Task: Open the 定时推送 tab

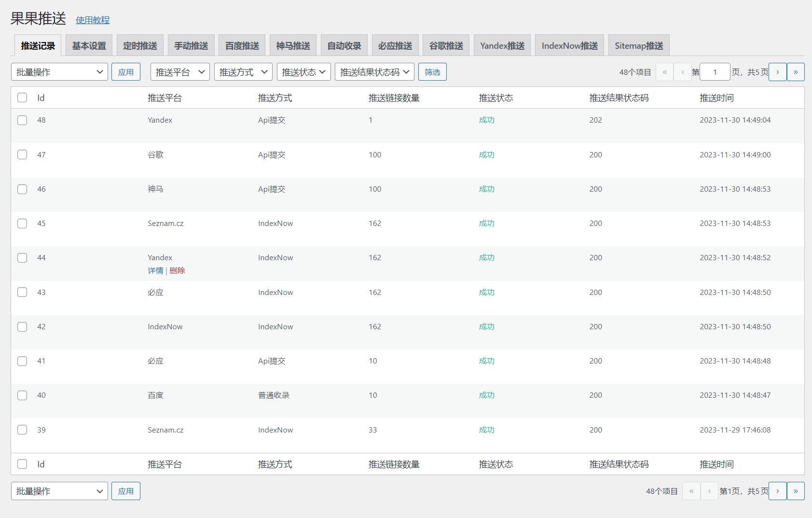Action: pyautogui.click(x=140, y=45)
